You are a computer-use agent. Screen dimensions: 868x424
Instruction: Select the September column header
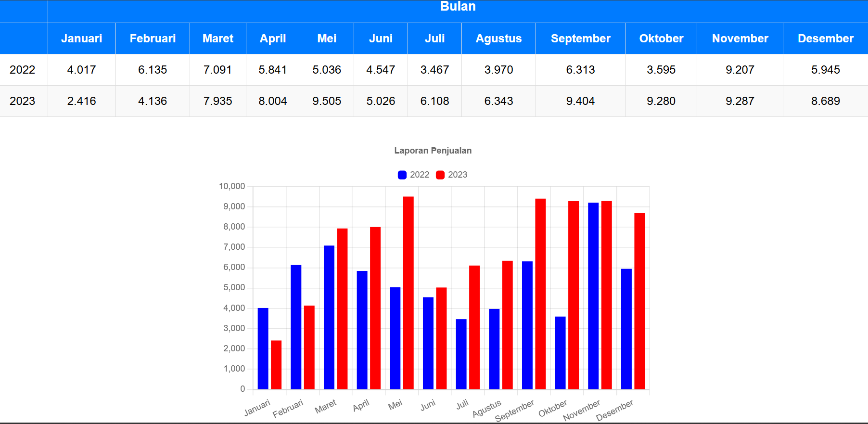[x=580, y=39]
